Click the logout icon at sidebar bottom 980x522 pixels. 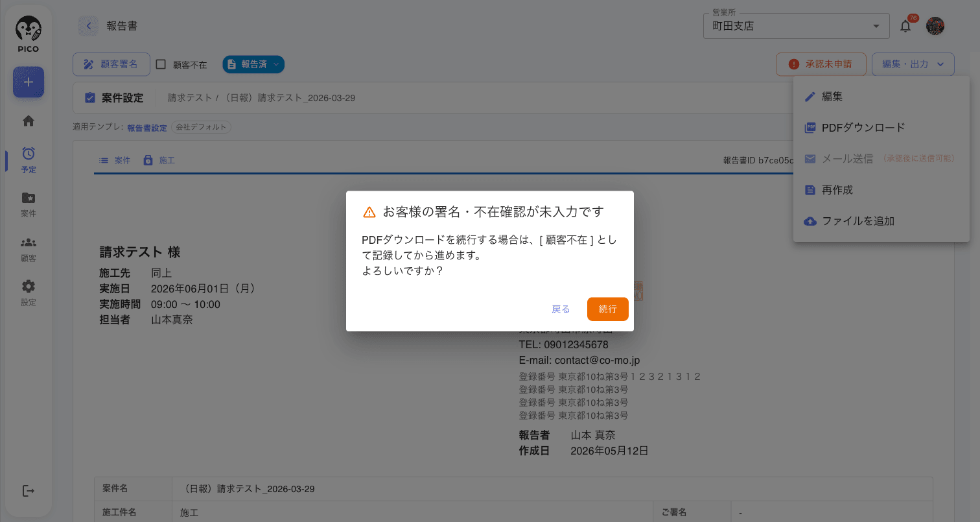[x=29, y=491]
